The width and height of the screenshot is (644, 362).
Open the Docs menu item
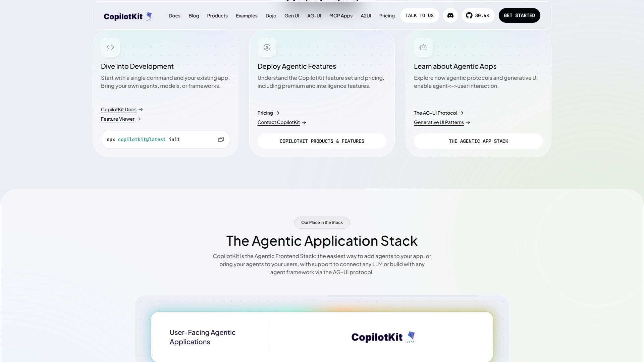pos(174,16)
